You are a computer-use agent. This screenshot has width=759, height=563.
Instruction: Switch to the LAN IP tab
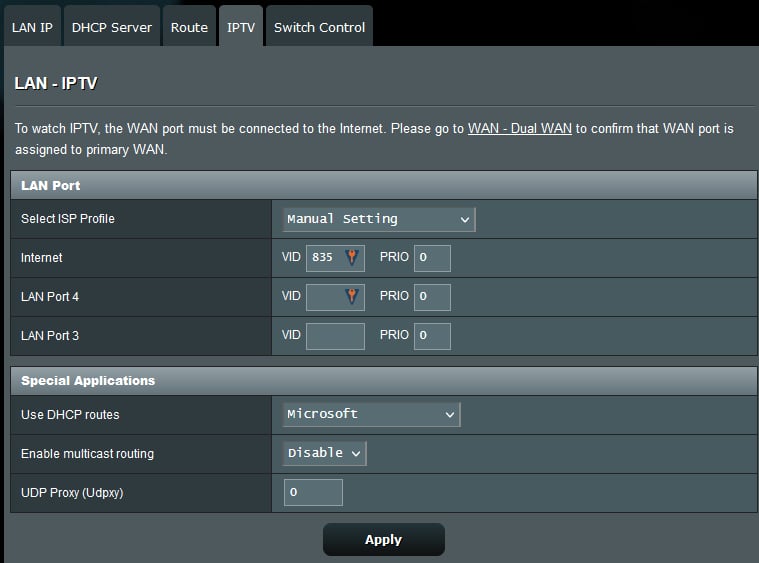point(32,27)
